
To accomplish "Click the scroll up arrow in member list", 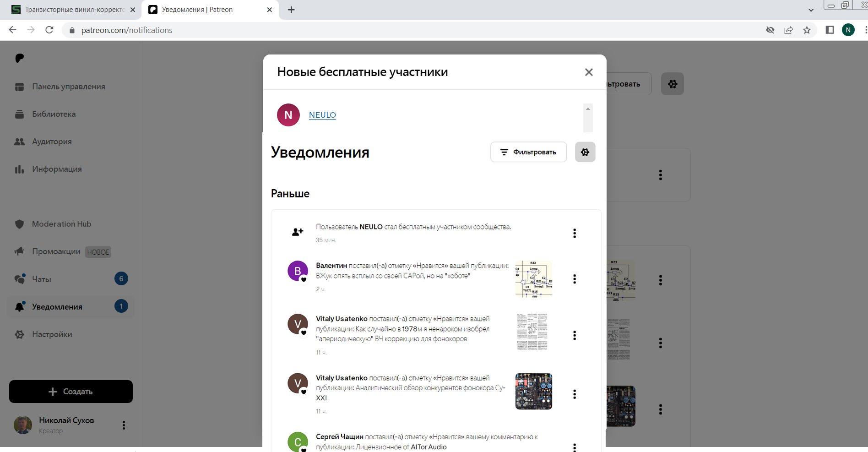I will [x=588, y=109].
